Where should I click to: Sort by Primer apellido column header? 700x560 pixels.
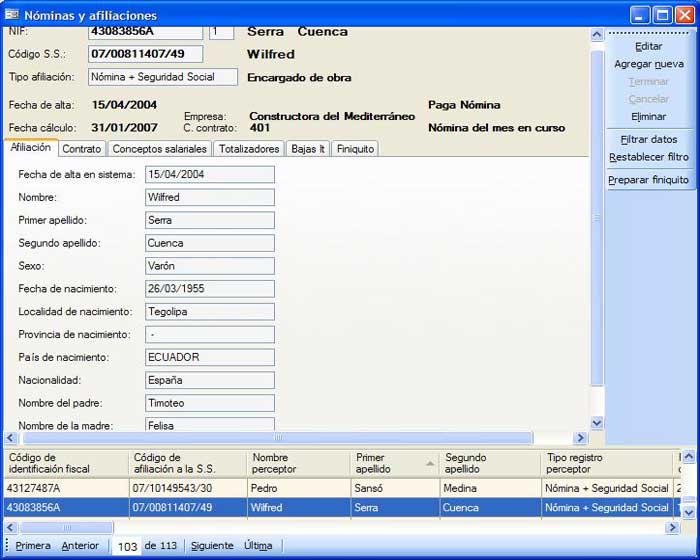[393, 463]
